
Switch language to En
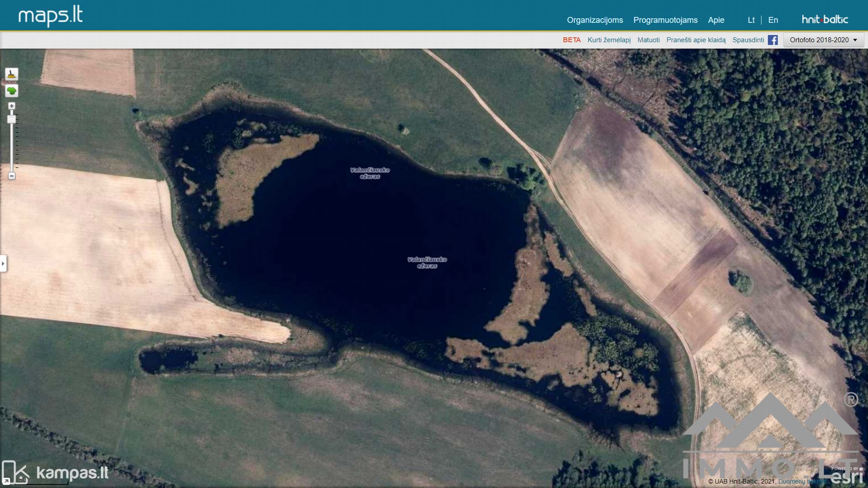pos(773,20)
